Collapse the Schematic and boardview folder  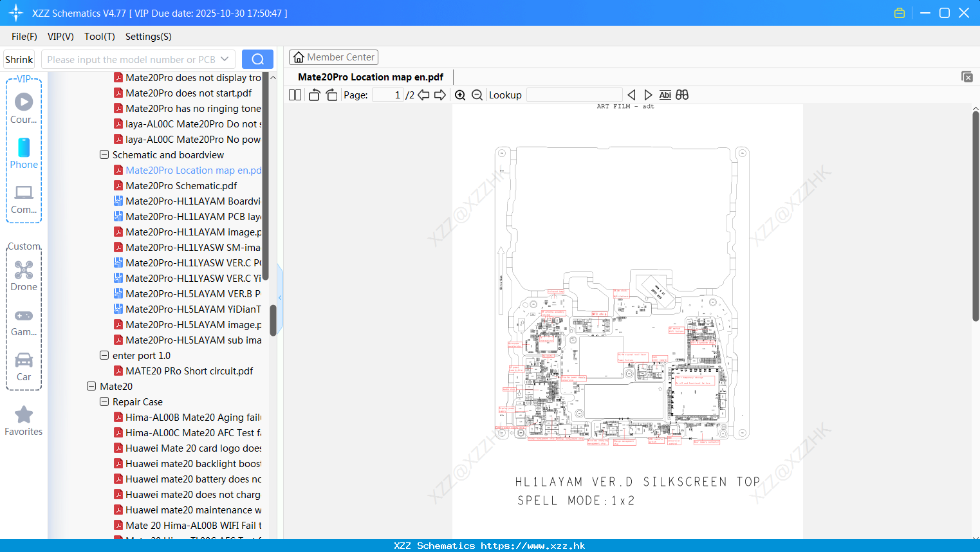[104, 155]
